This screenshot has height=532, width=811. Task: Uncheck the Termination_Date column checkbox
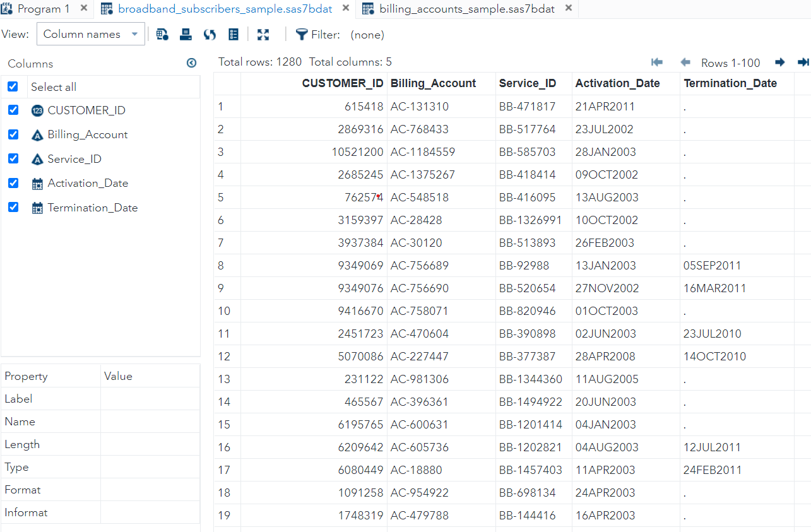tap(13, 207)
